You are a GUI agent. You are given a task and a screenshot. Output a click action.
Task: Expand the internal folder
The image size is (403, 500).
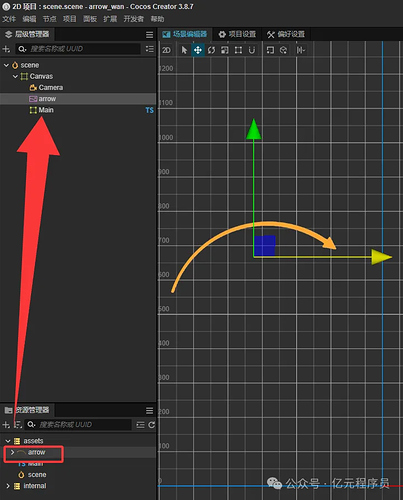tap(8, 486)
